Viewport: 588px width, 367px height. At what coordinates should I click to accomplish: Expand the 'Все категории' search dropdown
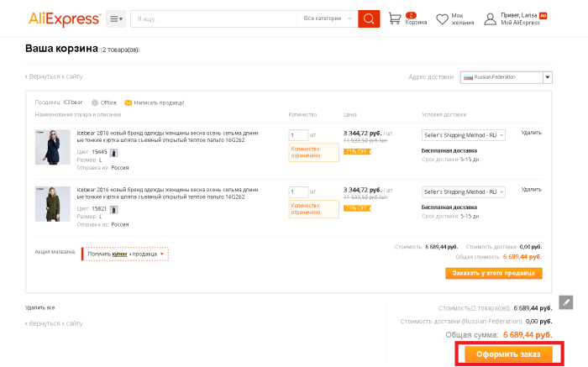pyautogui.click(x=327, y=18)
